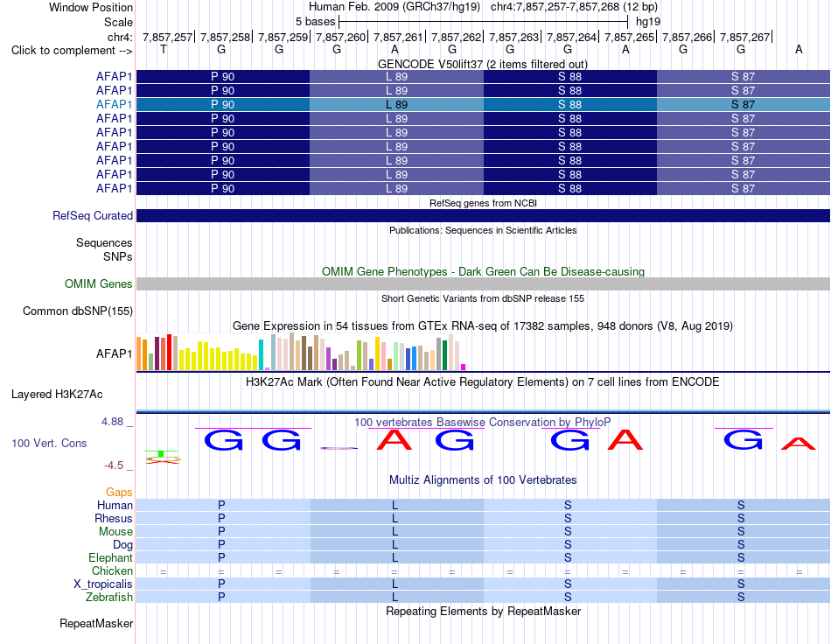Click the 'RefSeq Curated' label
Screen dimensions: 831x644
tap(93, 216)
